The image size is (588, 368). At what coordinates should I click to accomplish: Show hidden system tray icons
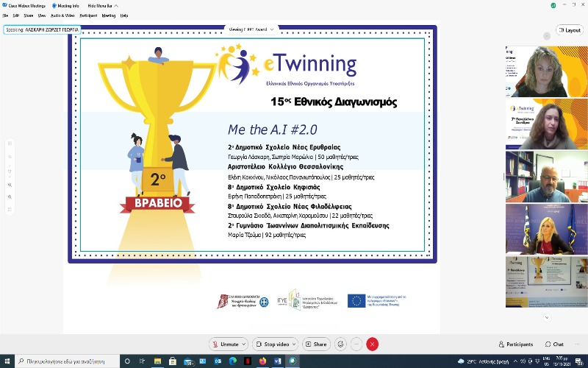516,361
